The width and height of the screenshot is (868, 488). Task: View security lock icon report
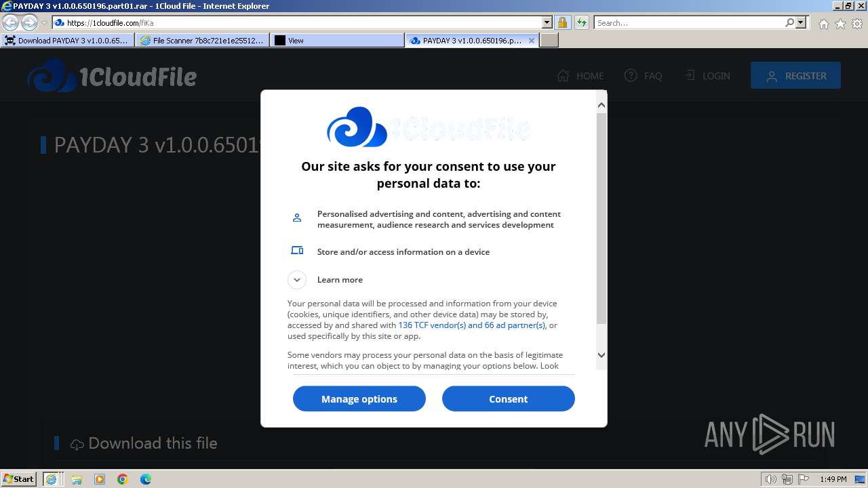[x=563, y=22]
